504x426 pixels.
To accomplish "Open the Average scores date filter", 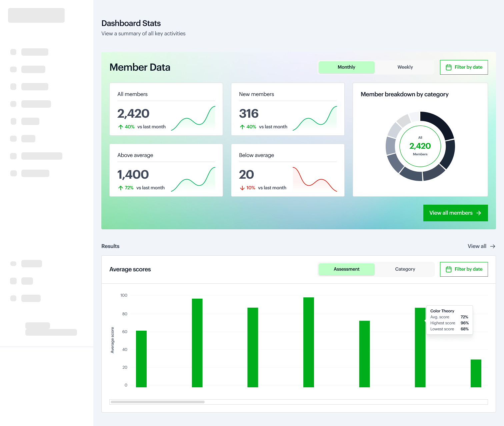I will pos(464,269).
